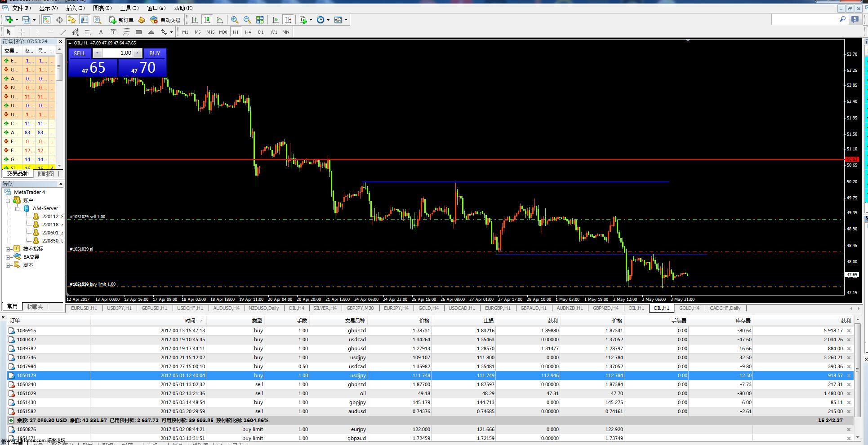Select the Fibonacci retracement tool
Image resolution: width=868 pixels, height=445 pixels.
pyautogui.click(x=88, y=32)
